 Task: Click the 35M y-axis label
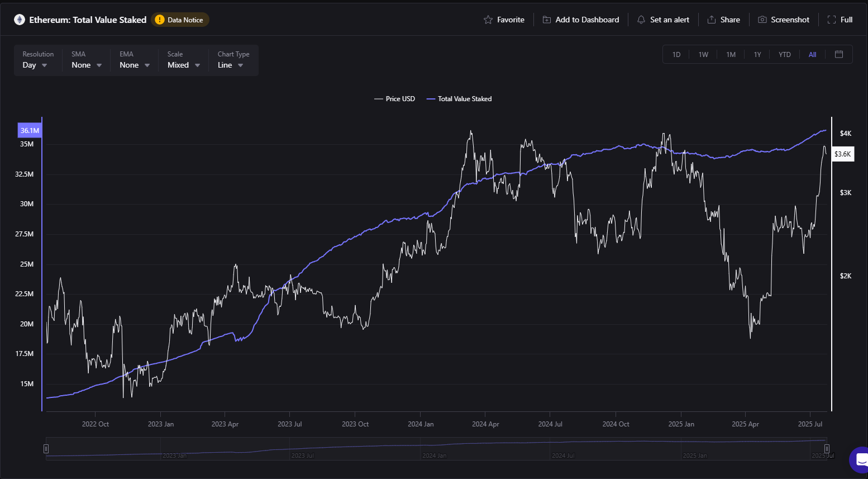coord(27,144)
